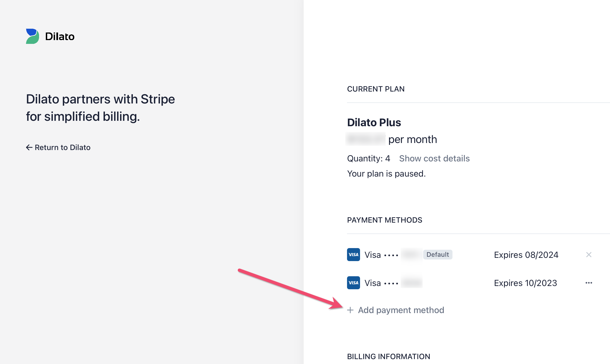
Task: Select the Dilato Plus plan name
Action: (x=374, y=122)
